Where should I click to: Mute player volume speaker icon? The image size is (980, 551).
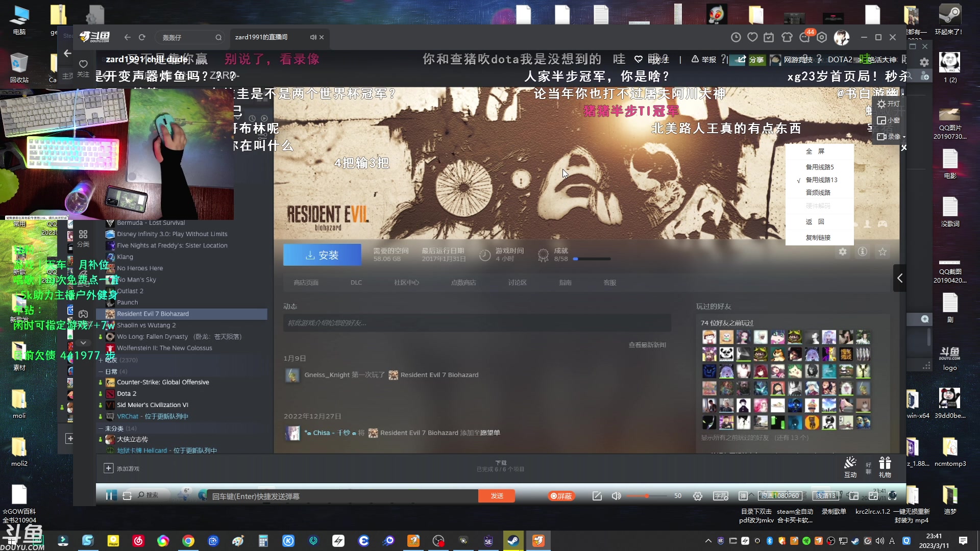(x=616, y=496)
